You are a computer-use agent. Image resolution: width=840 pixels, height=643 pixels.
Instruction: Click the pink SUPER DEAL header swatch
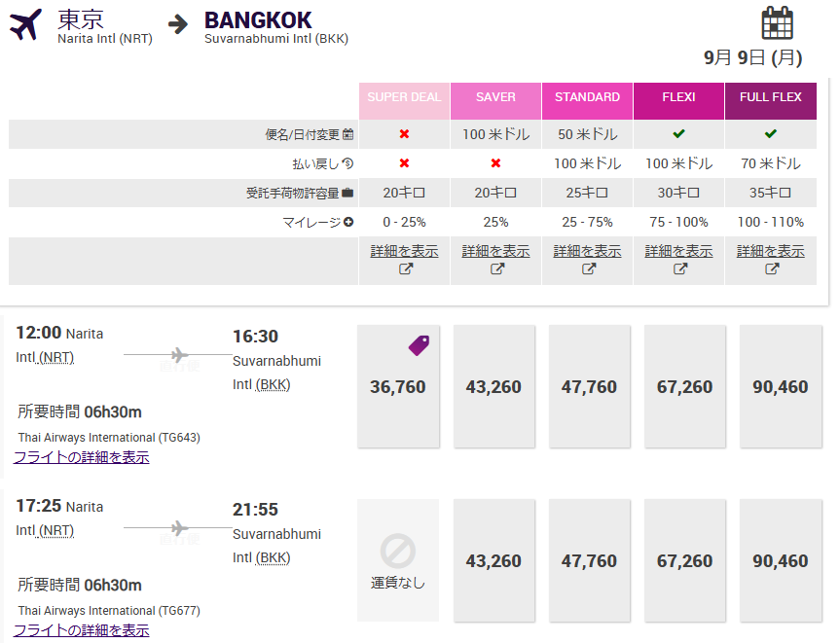tap(404, 97)
